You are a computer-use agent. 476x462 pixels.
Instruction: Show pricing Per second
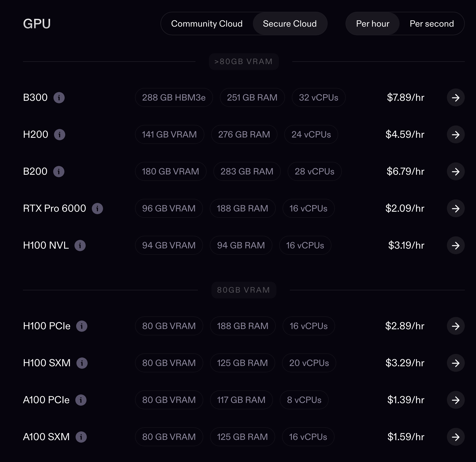pos(432,24)
